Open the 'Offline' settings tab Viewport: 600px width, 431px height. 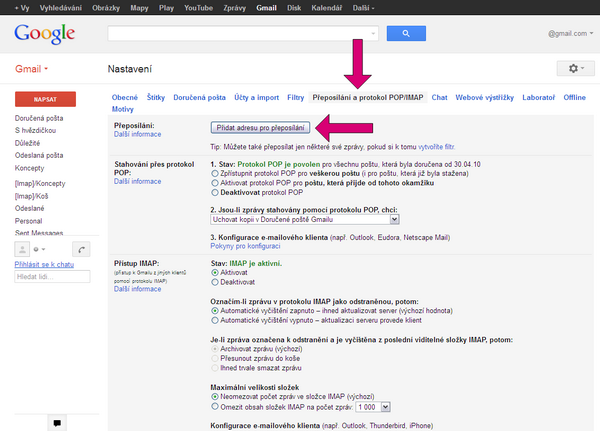[574, 97]
